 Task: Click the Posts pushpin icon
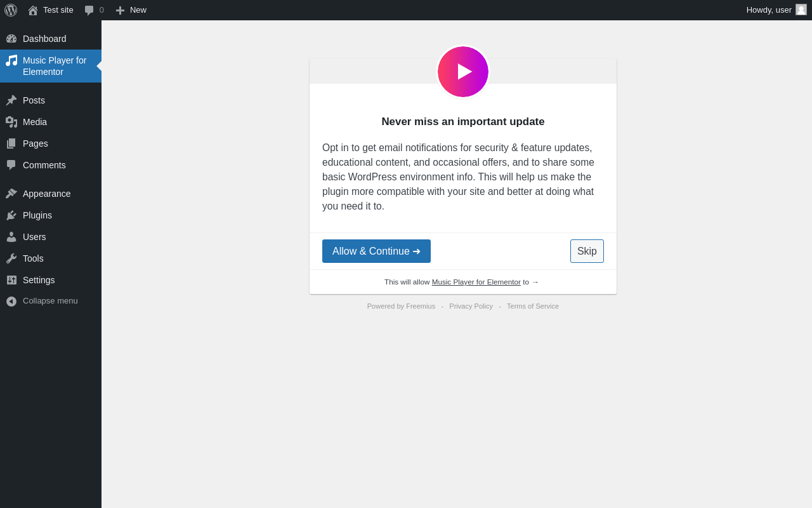click(x=11, y=100)
